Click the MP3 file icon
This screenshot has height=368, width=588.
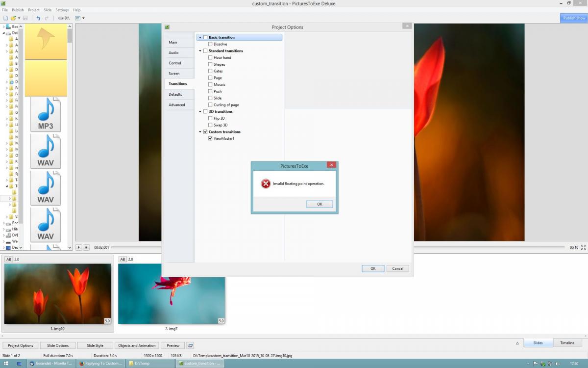point(46,115)
